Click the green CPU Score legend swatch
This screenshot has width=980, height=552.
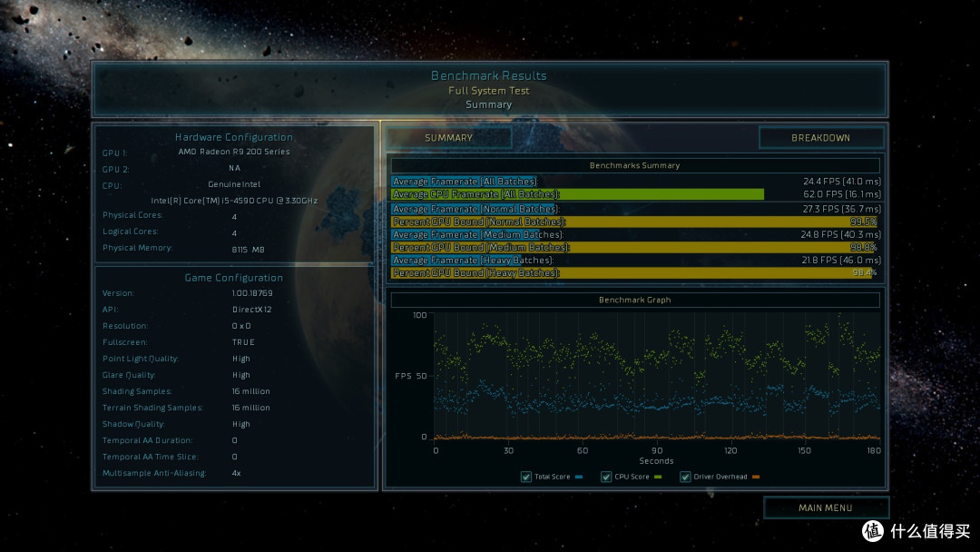[x=658, y=477]
